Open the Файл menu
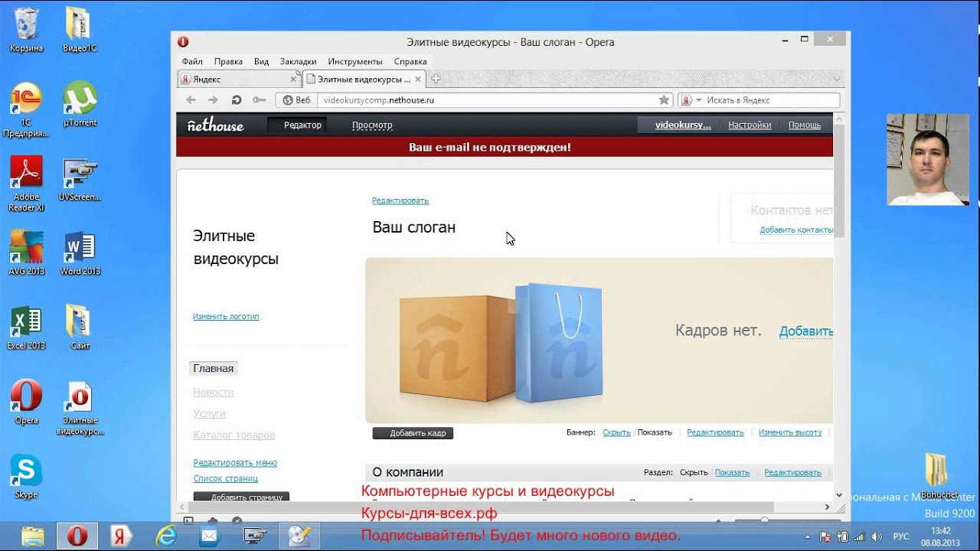 [192, 61]
